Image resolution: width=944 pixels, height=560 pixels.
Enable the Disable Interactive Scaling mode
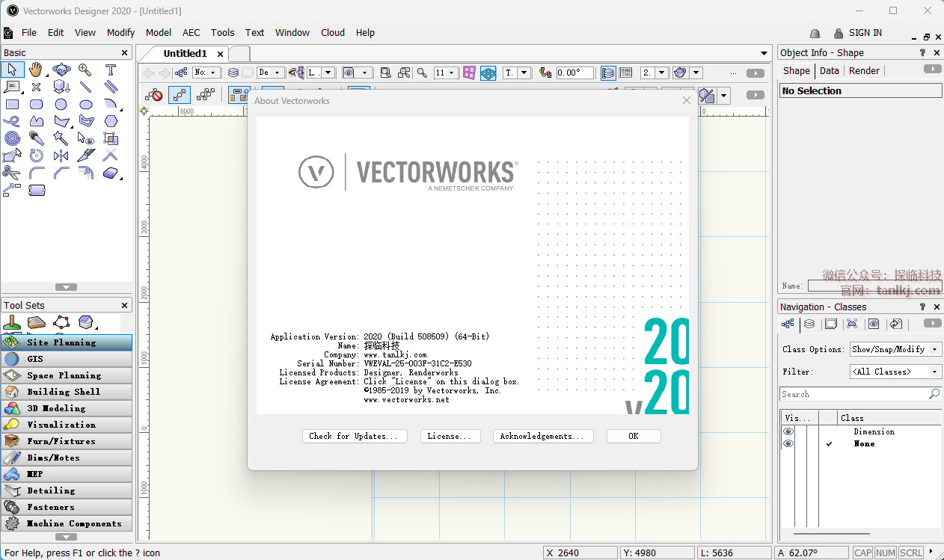pos(153,95)
